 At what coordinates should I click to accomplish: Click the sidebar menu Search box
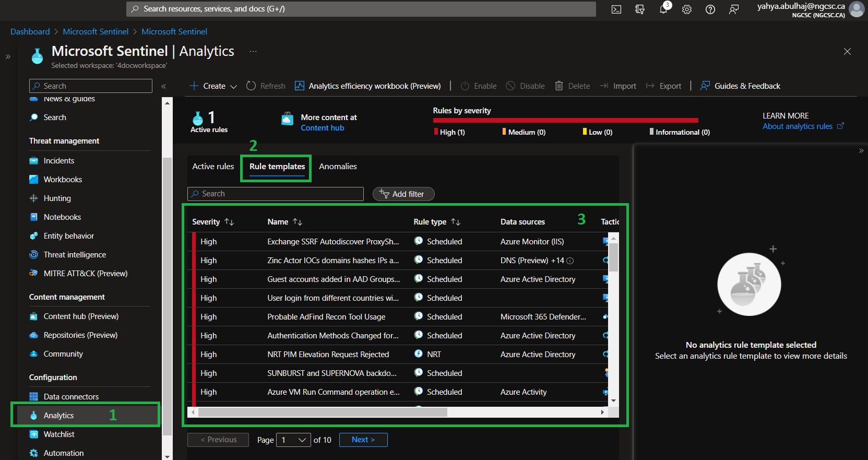[x=91, y=86]
